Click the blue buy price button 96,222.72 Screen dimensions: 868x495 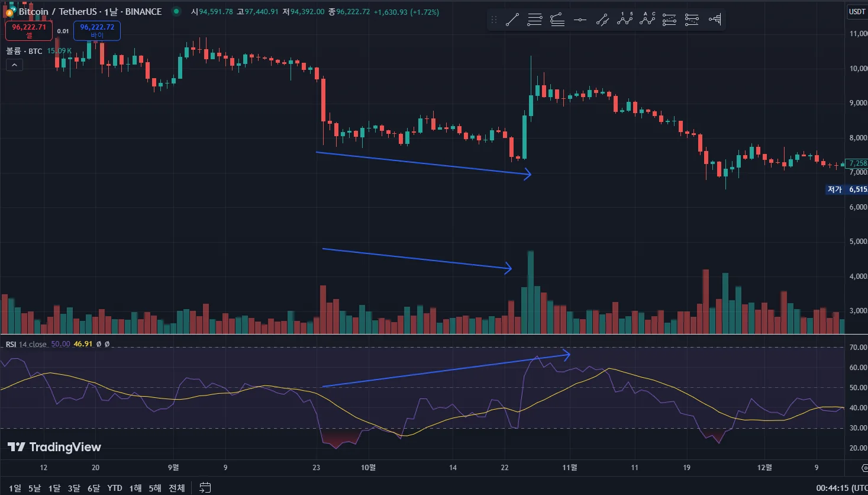(97, 31)
